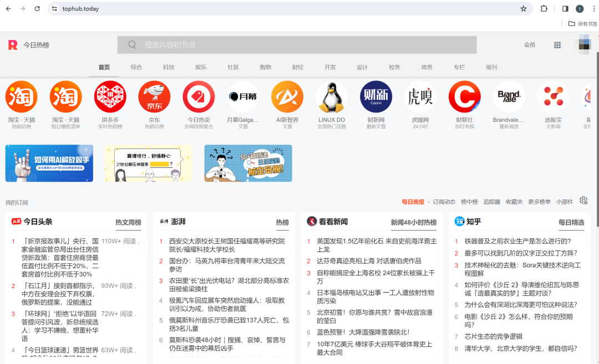
Task: Open the AI新智界 icon
Action: pyautogui.click(x=287, y=97)
